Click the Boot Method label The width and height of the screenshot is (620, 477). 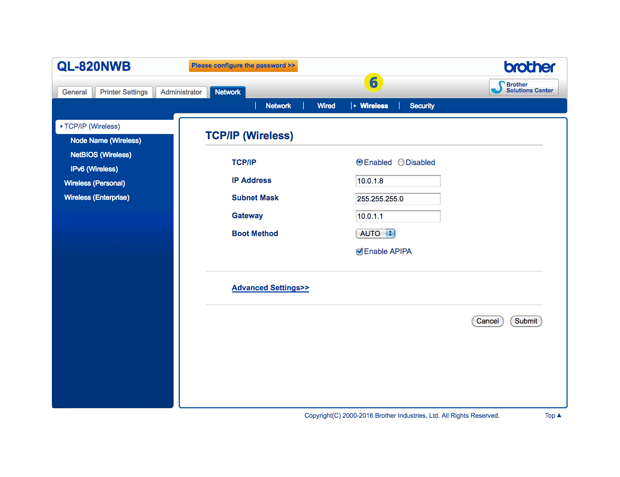pyautogui.click(x=255, y=233)
